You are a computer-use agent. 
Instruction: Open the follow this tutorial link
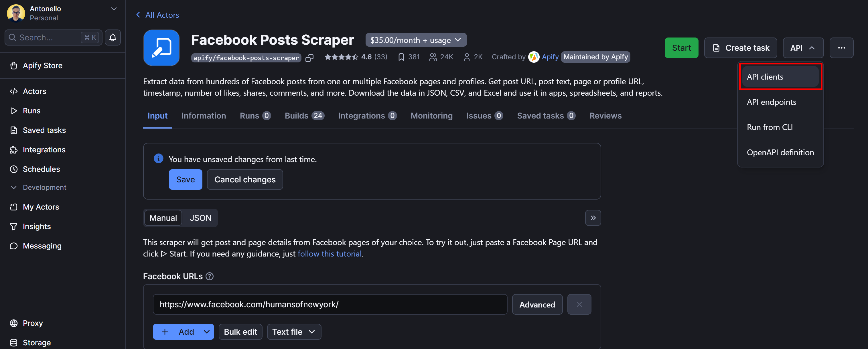[x=329, y=253]
